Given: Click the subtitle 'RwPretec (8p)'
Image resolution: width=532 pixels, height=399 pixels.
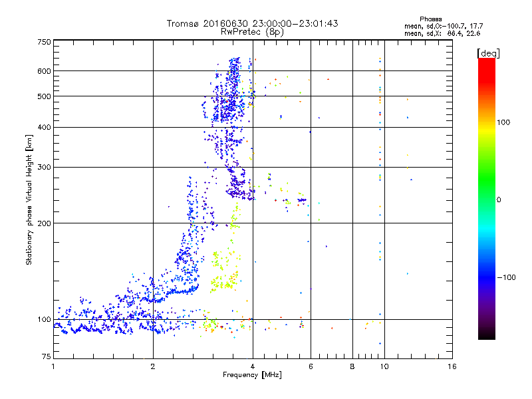Looking at the screenshot, I should pyautogui.click(x=252, y=32).
